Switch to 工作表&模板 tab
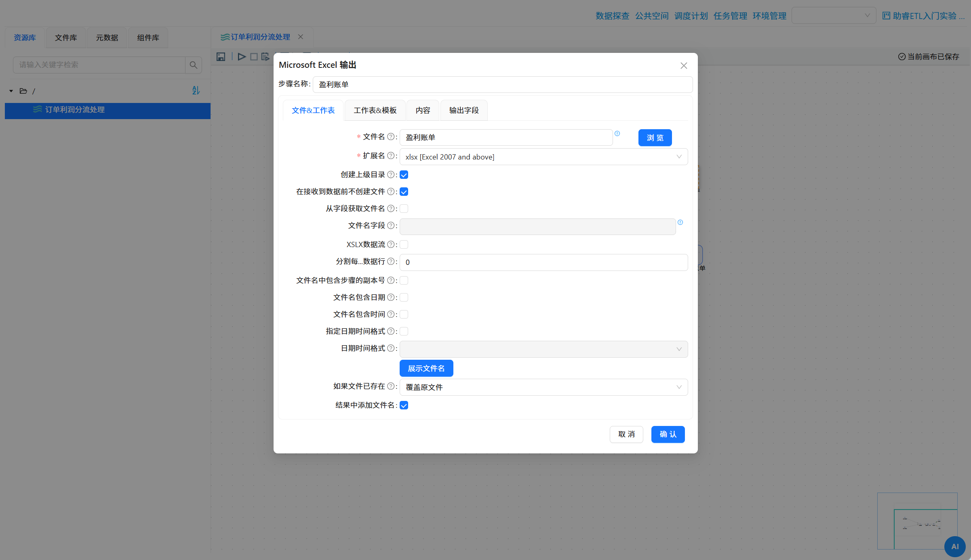This screenshot has height=560, width=971. (x=375, y=110)
